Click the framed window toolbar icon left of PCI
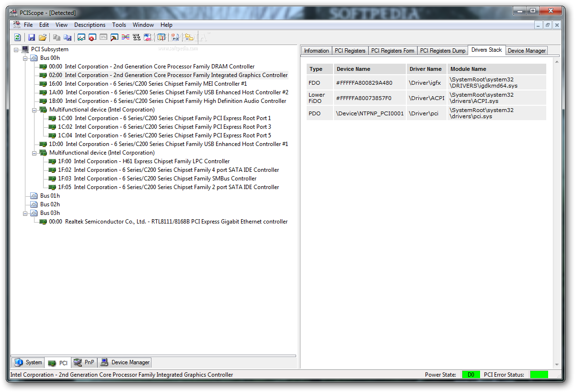The width and height of the screenshot is (575, 392). click(x=161, y=37)
